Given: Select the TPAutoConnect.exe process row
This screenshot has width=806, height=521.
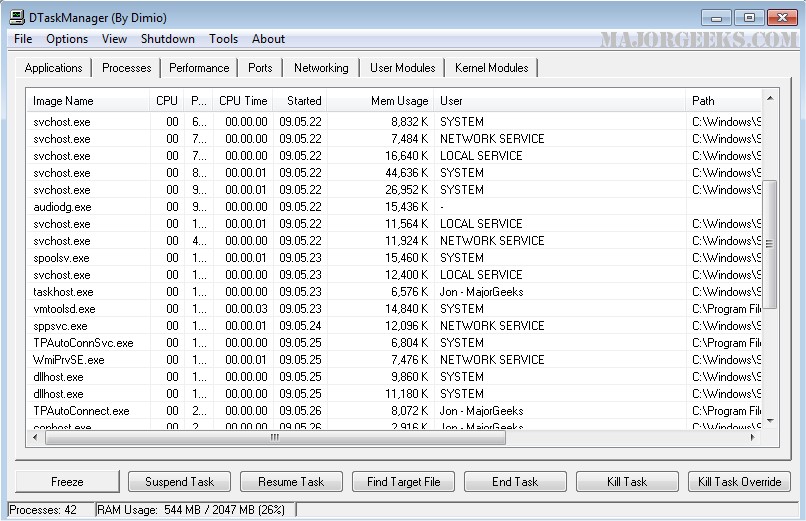Looking at the screenshot, I should point(394,411).
